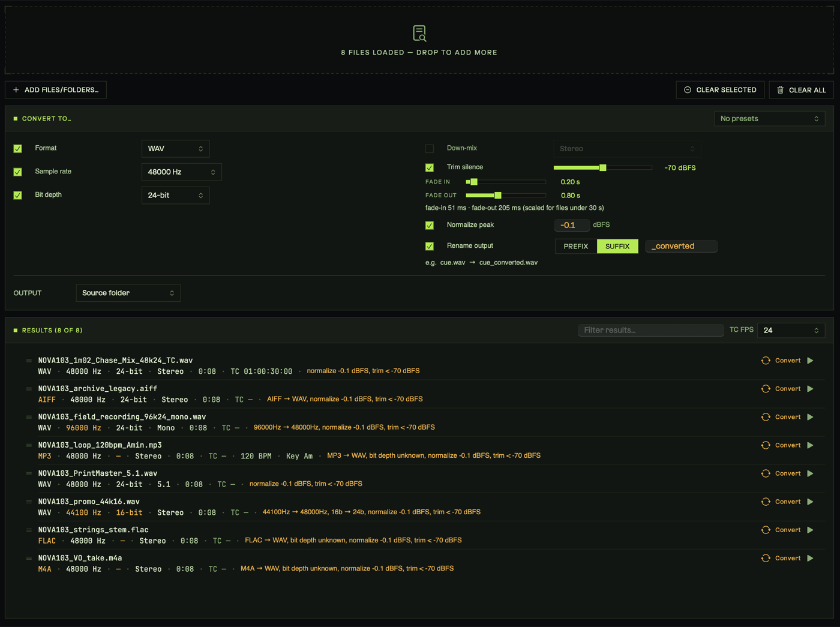Click the trash icon in Clear All
Viewport: 840px width, 627px height.
780,90
